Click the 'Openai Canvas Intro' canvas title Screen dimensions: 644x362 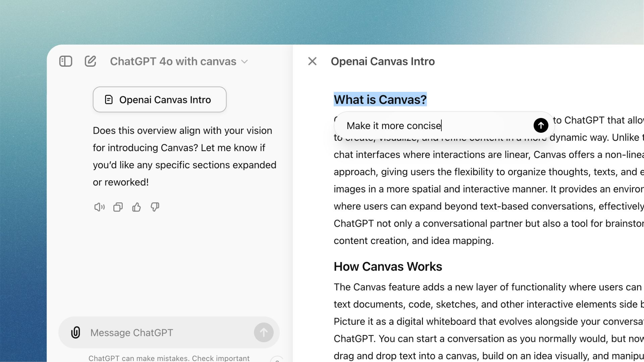click(x=383, y=61)
